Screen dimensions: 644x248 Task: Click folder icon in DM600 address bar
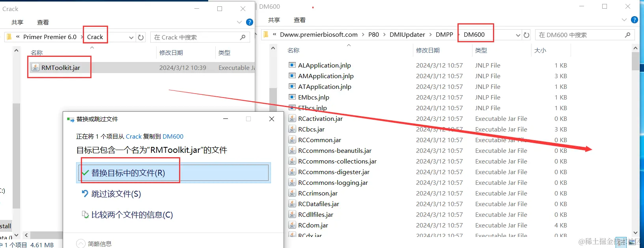tap(266, 34)
